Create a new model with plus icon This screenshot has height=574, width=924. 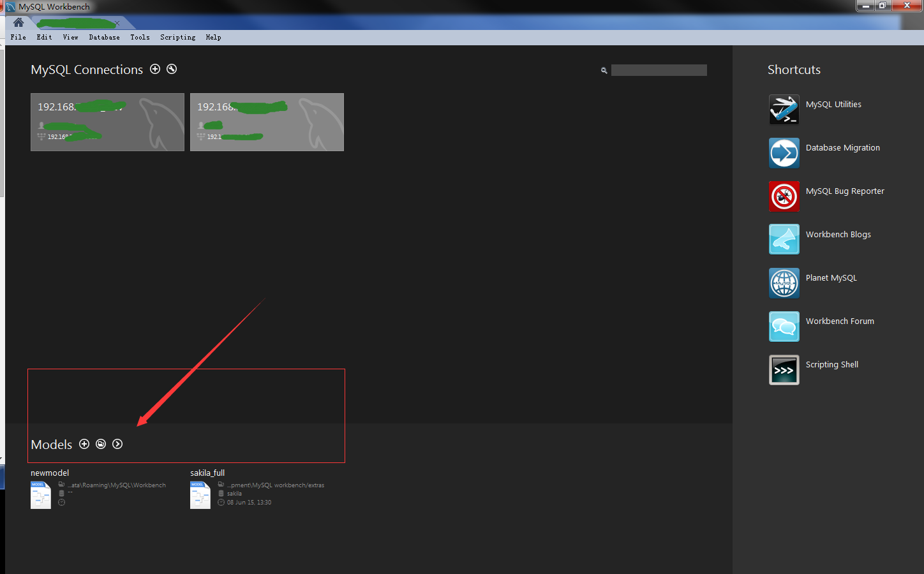[84, 444]
